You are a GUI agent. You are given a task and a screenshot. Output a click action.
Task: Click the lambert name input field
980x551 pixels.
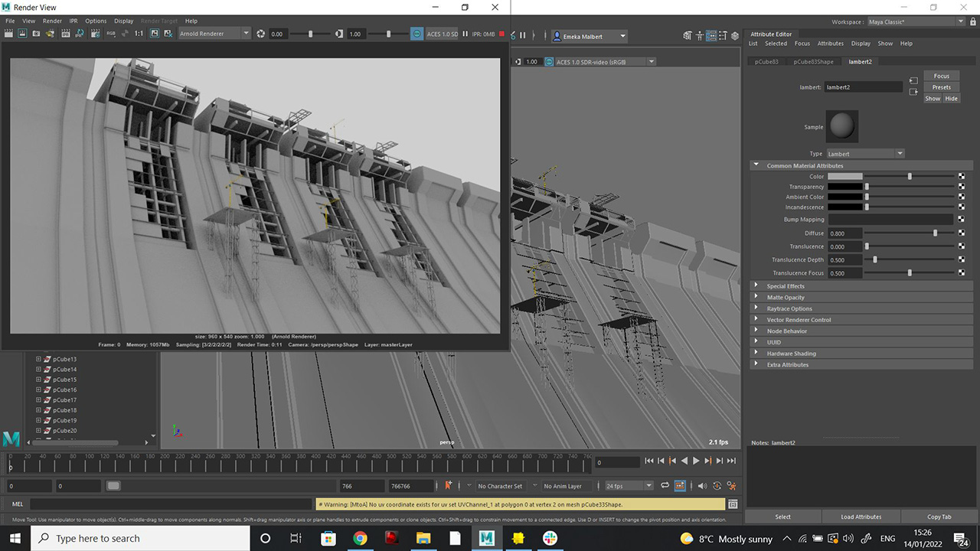coord(864,87)
